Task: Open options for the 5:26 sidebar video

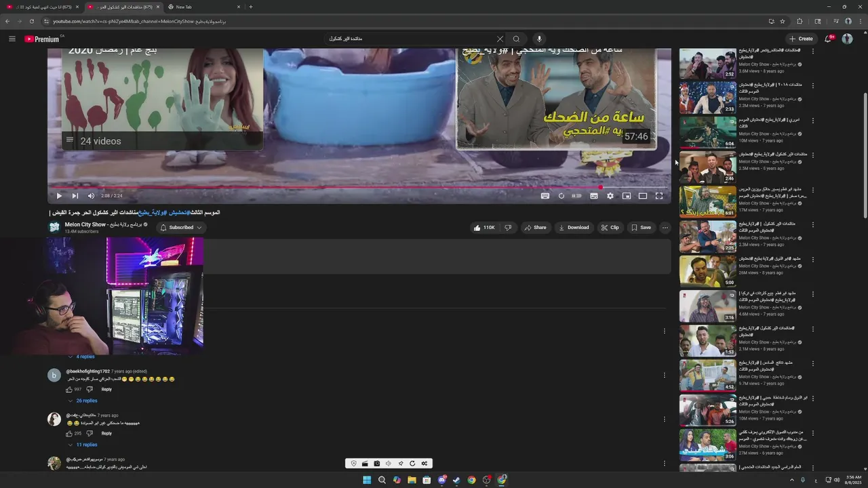Action: click(812, 399)
